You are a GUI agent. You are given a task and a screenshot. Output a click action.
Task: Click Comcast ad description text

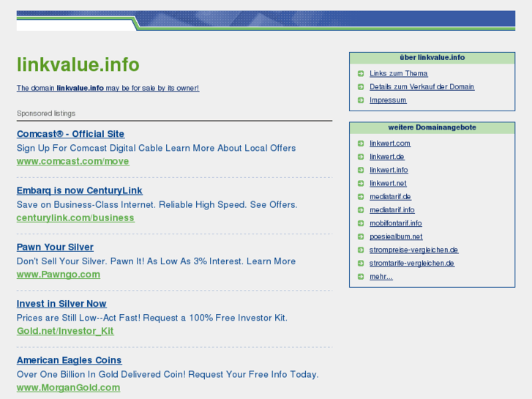point(156,148)
